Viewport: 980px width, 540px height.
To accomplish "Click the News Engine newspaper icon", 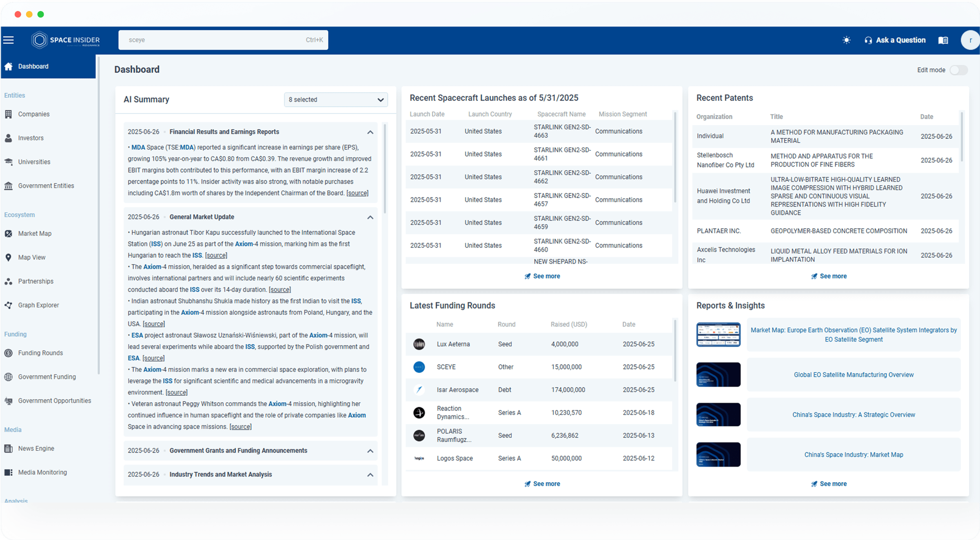I will tap(9, 448).
